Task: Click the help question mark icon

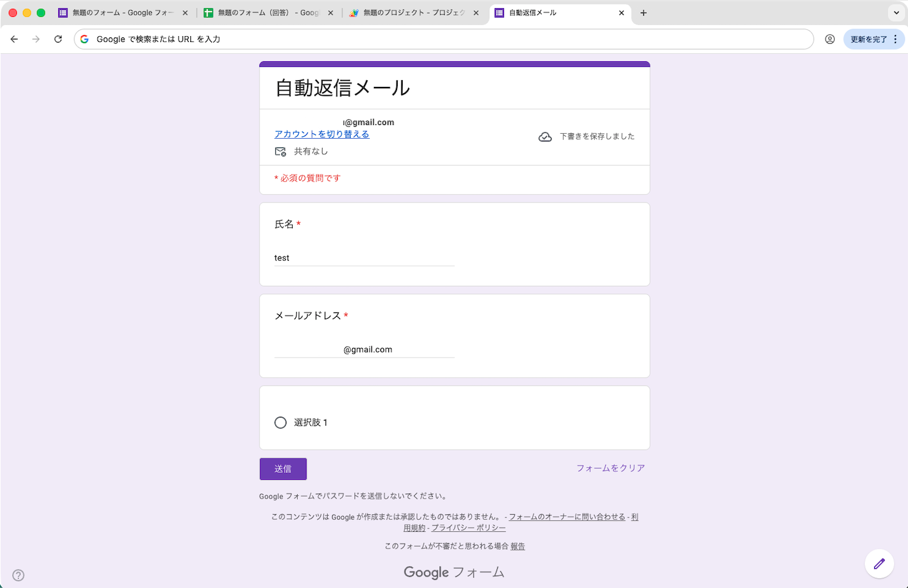Action: pyautogui.click(x=19, y=576)
